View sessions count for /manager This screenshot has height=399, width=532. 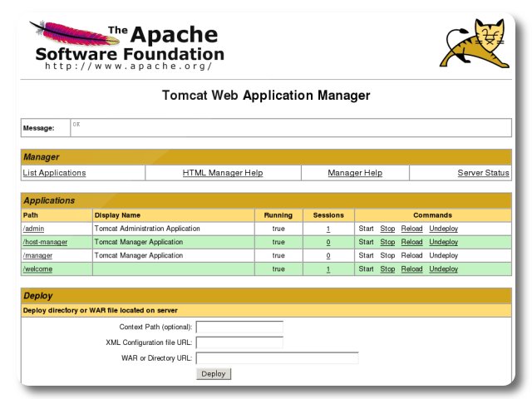328,256
